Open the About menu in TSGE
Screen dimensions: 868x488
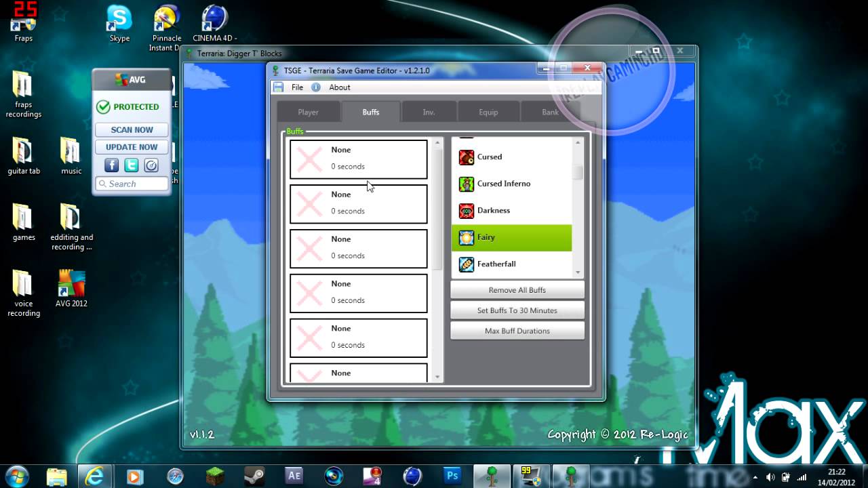340,87
